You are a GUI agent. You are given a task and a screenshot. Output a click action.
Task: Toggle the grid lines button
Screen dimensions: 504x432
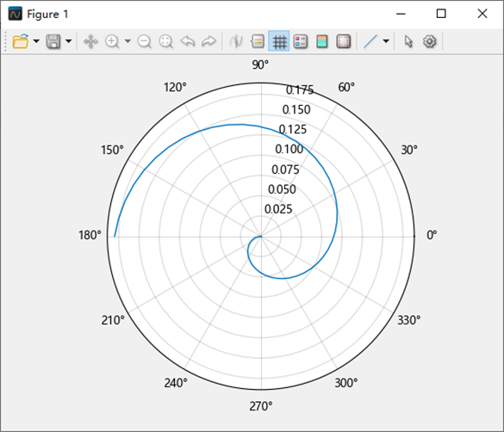pyautogui.click(x=279, y=41)
